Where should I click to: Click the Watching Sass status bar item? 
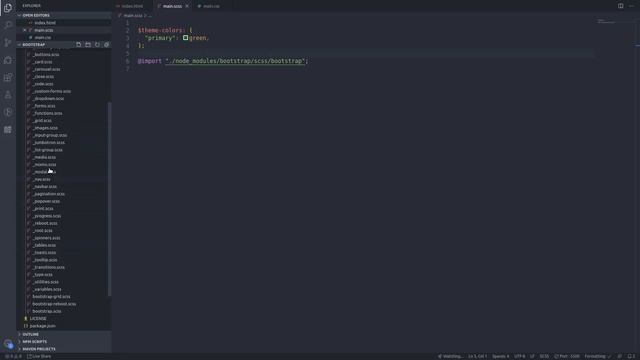[450, 356]
